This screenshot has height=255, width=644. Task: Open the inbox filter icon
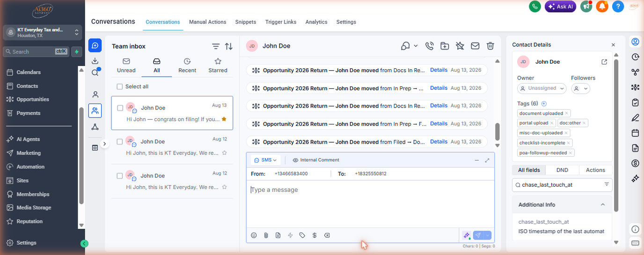[215, 46]
